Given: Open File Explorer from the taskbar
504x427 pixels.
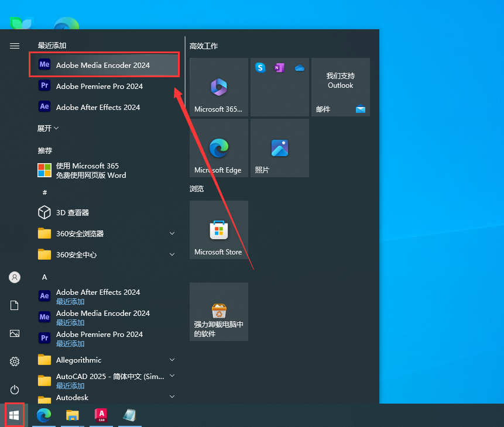Looking at the screenshot, I should [73, 415].
